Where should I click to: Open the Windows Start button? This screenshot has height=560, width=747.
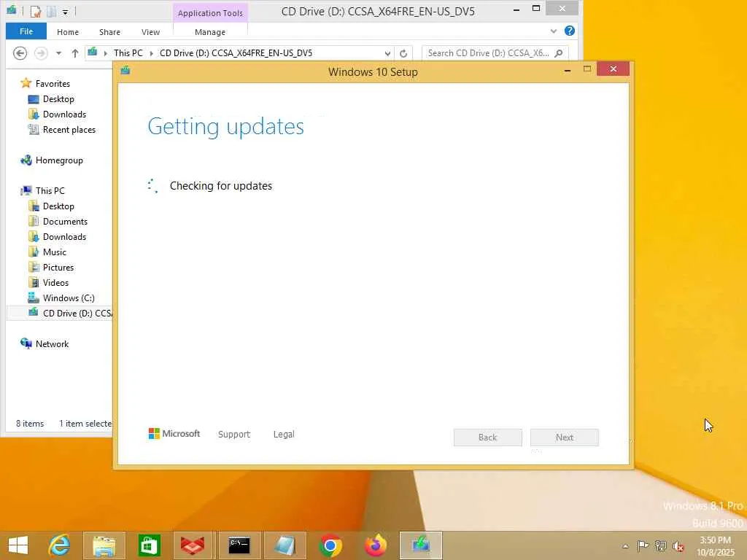[18, 545]
